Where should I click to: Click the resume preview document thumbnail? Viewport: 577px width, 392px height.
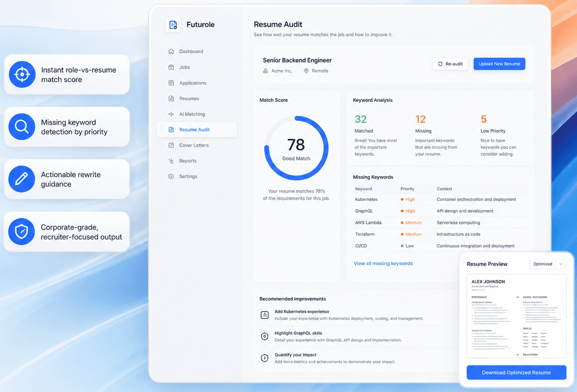coord(516,316)
